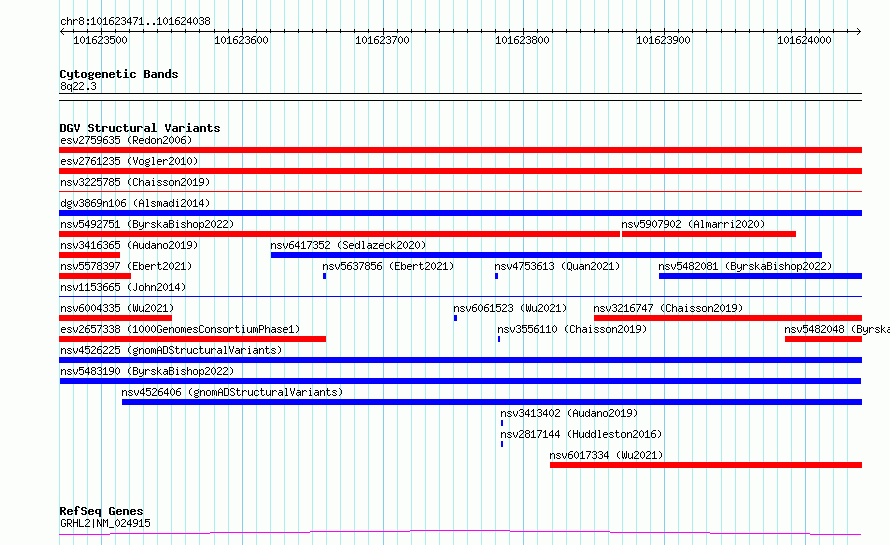The height and width of the screenshot is (545, 890).
Task: Click the 101623500 ruler position
Action: click(x=100, y=40)
